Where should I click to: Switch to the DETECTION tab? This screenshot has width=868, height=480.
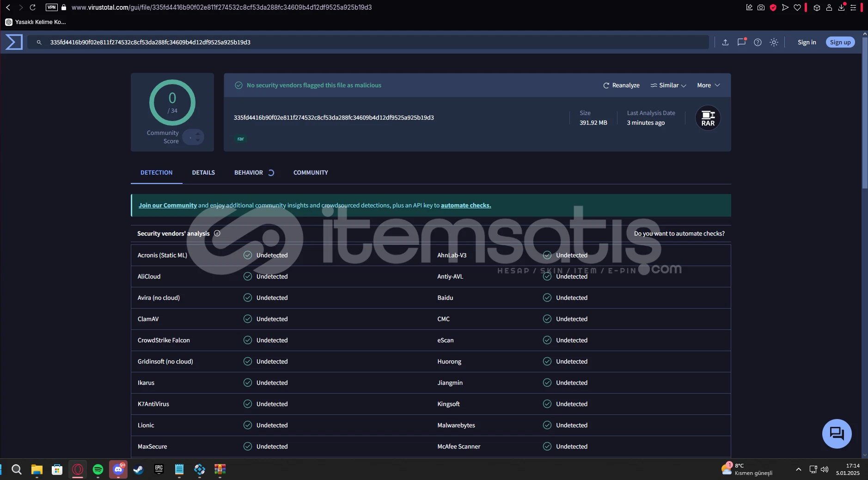tap(157, 172)
